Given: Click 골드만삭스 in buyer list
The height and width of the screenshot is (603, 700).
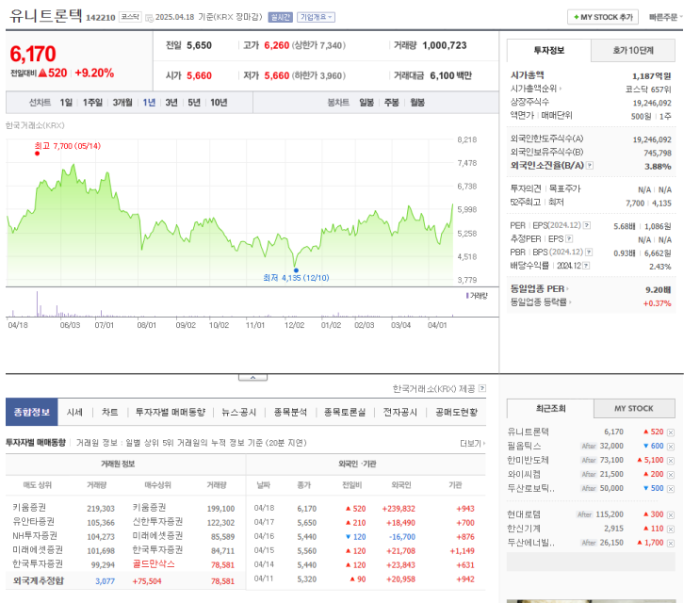Looking at the screenshot, I should pos(154,564).
